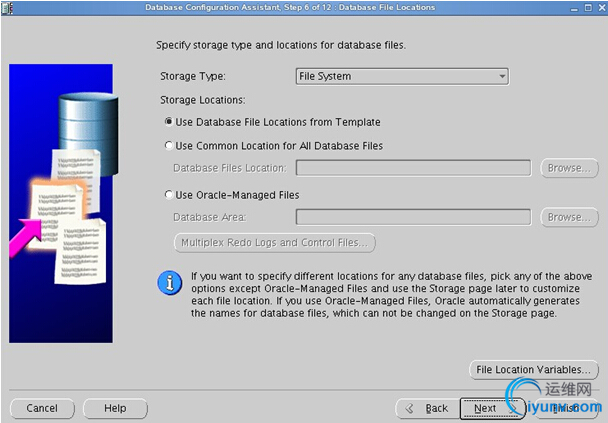Open Help for this wizard step
The width and height of the screenshot is (608, 423).
tap(115, 408)
